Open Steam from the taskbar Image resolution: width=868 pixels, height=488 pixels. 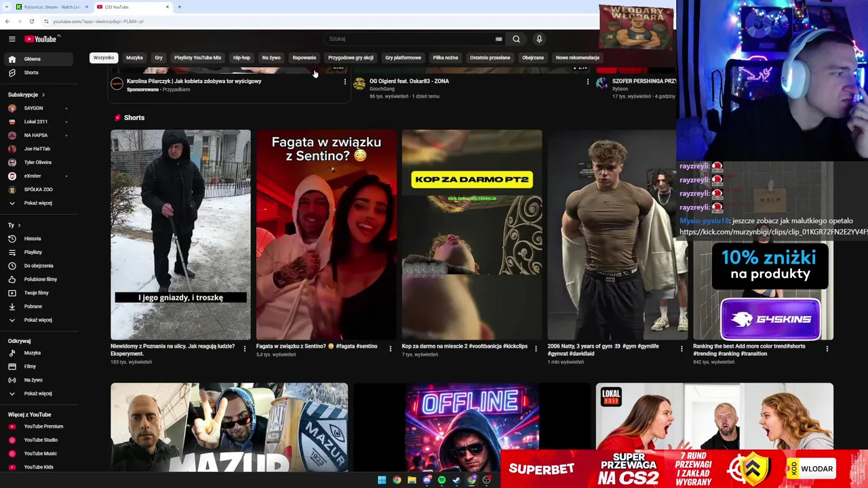point(456,480)
